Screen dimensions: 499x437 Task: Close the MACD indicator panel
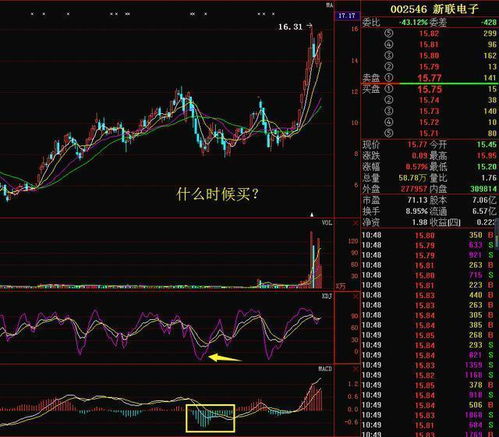coord(355,369)
